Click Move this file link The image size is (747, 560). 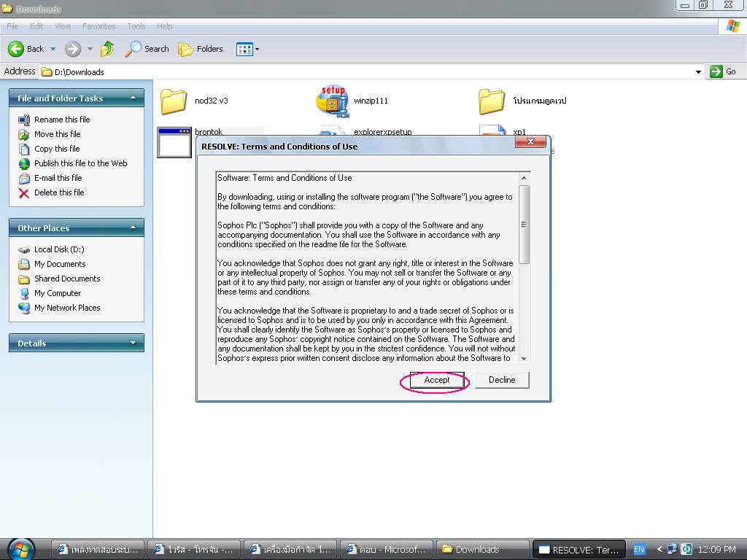pyautogui.click(x=57, y=134)
